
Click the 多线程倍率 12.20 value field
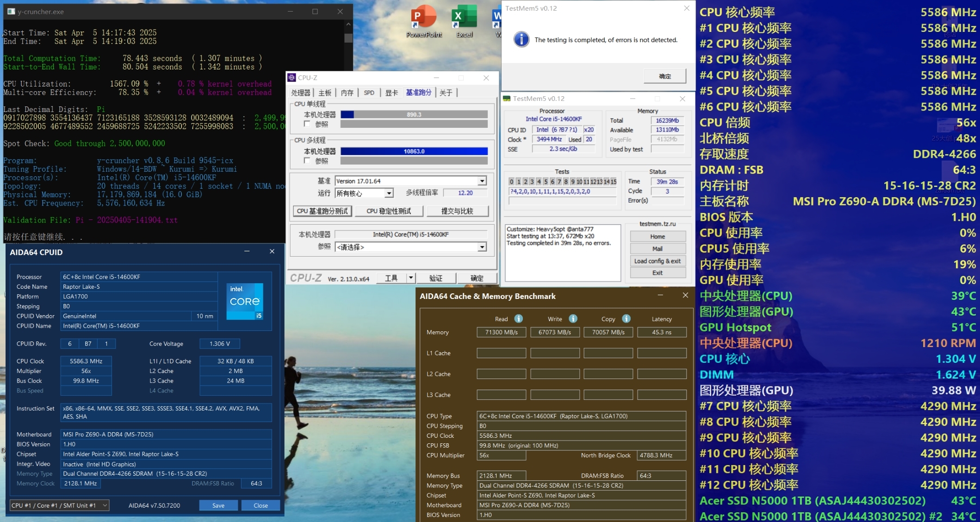tap(465, 193)
